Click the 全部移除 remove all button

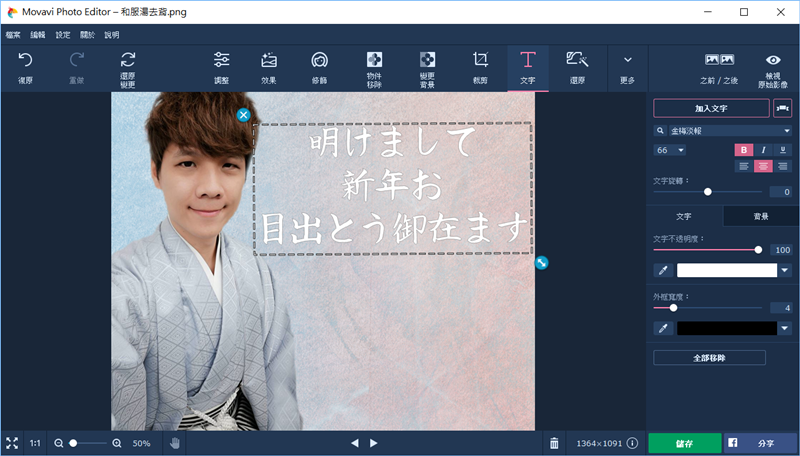click(709, 358)
